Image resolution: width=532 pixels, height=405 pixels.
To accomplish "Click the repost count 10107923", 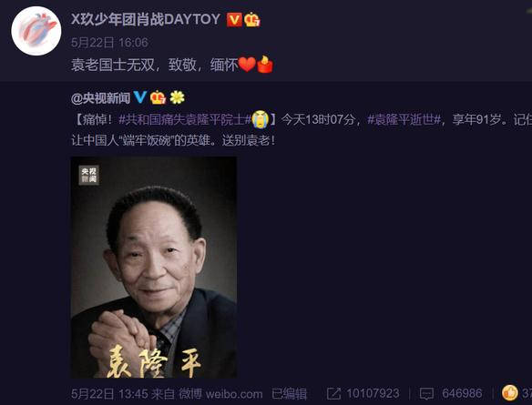I will pyautogui.click(x=373, y=394).
